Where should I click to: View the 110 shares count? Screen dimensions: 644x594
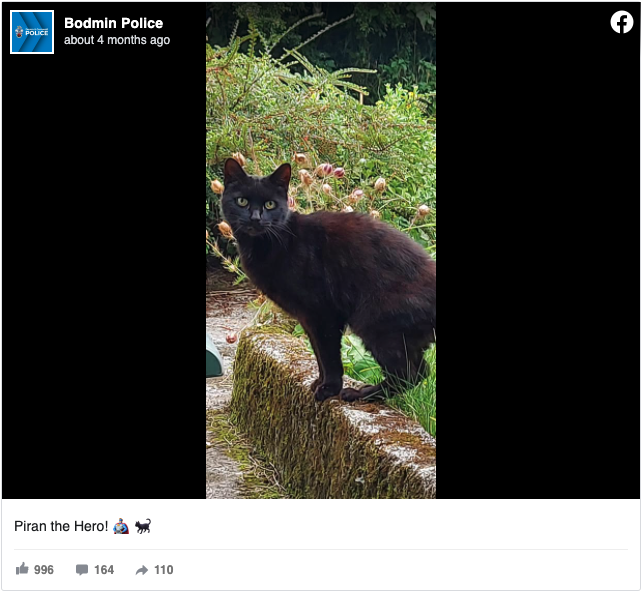point(163,570)
